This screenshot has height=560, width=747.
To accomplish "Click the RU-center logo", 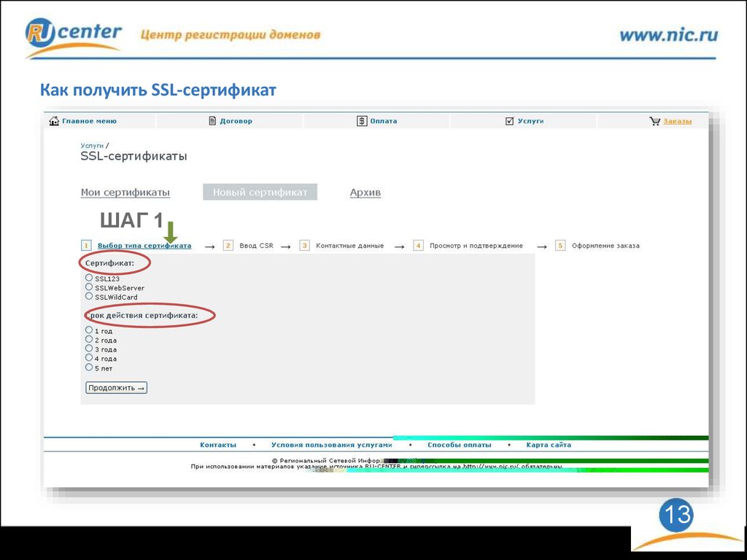I will [74, 37].
